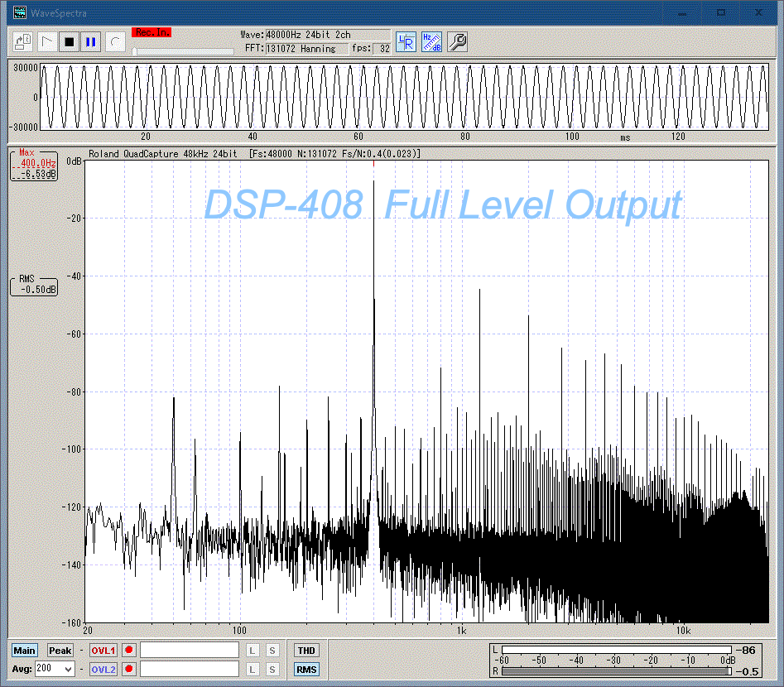
Task: Toggle the OVL1 overlay button
Action: [x=103, y=651]
